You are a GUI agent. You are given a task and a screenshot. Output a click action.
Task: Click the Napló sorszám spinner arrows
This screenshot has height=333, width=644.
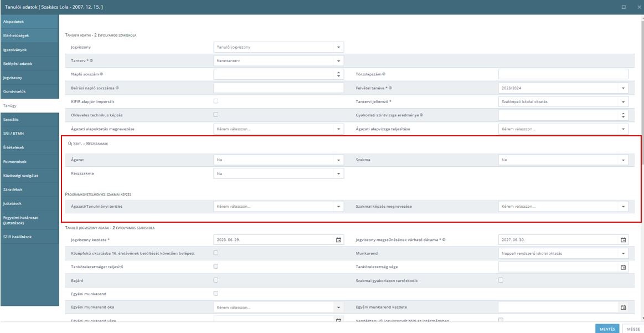pyautogui.click(x=338, y=74)
